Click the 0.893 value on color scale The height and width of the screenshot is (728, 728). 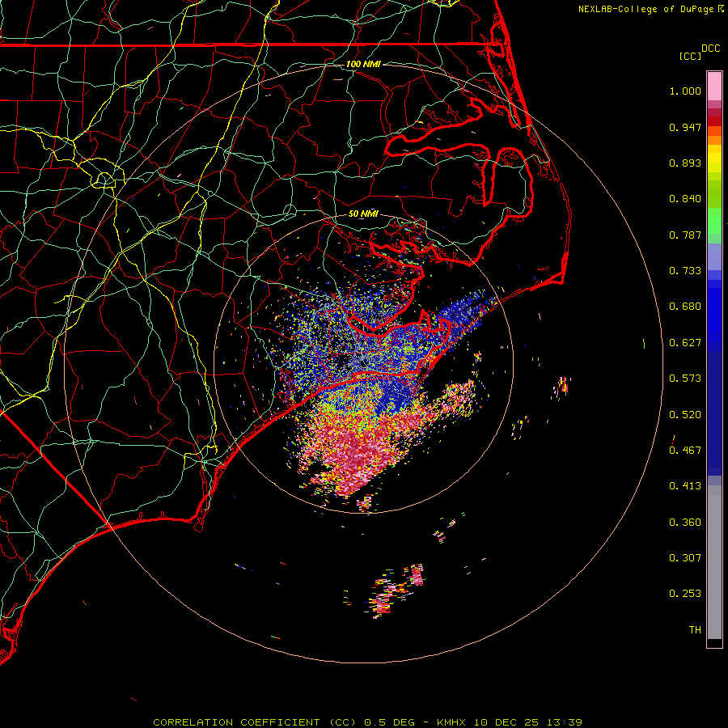click(x=685, y=163)
